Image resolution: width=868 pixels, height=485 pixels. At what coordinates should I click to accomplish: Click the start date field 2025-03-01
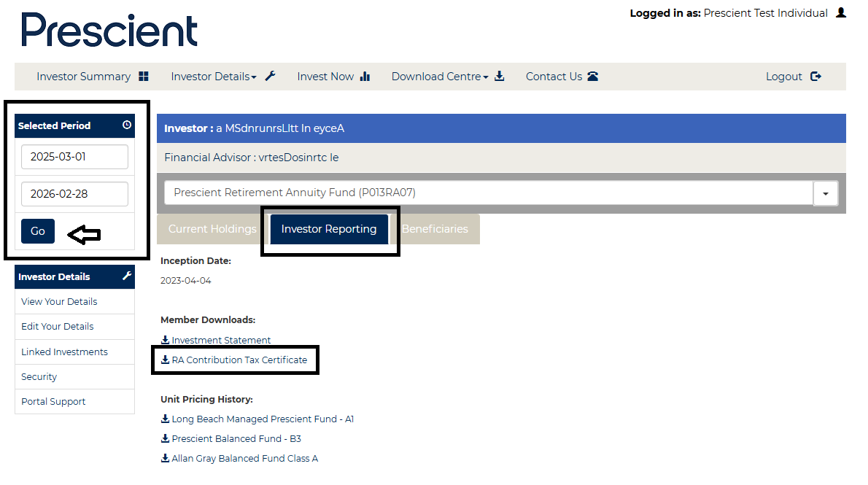(74, 157)
